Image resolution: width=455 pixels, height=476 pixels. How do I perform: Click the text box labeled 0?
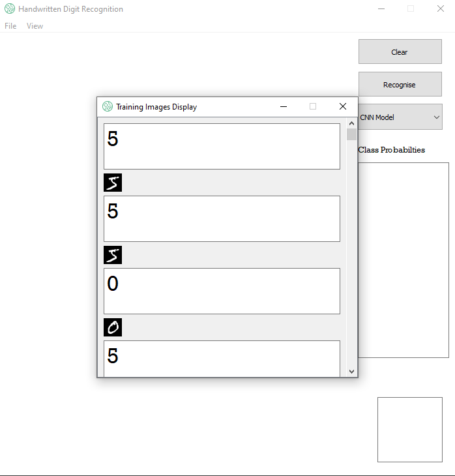pos(222,291)
